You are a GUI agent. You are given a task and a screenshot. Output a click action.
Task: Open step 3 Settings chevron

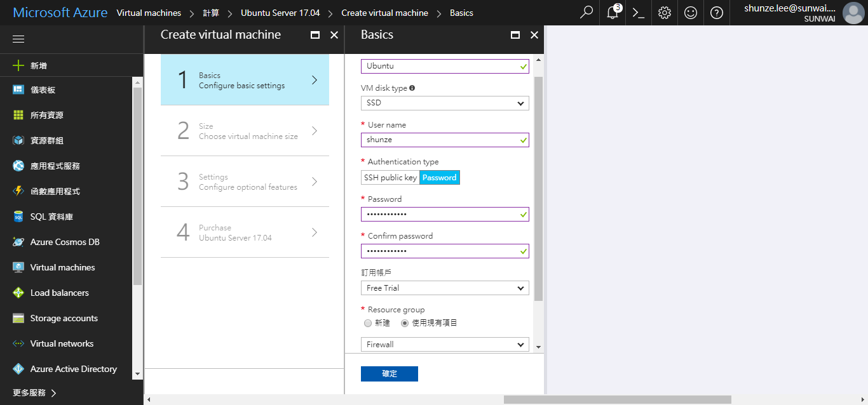pyautogui.click(x=315, y=182)
